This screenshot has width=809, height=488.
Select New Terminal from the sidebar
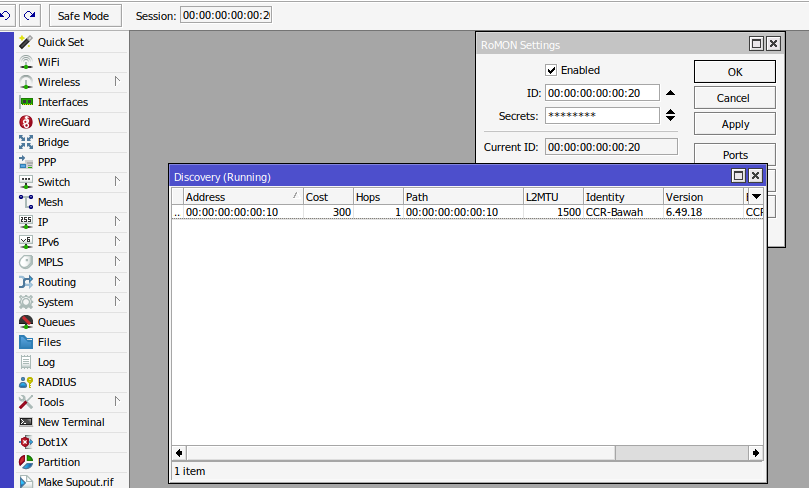(70, 422)
